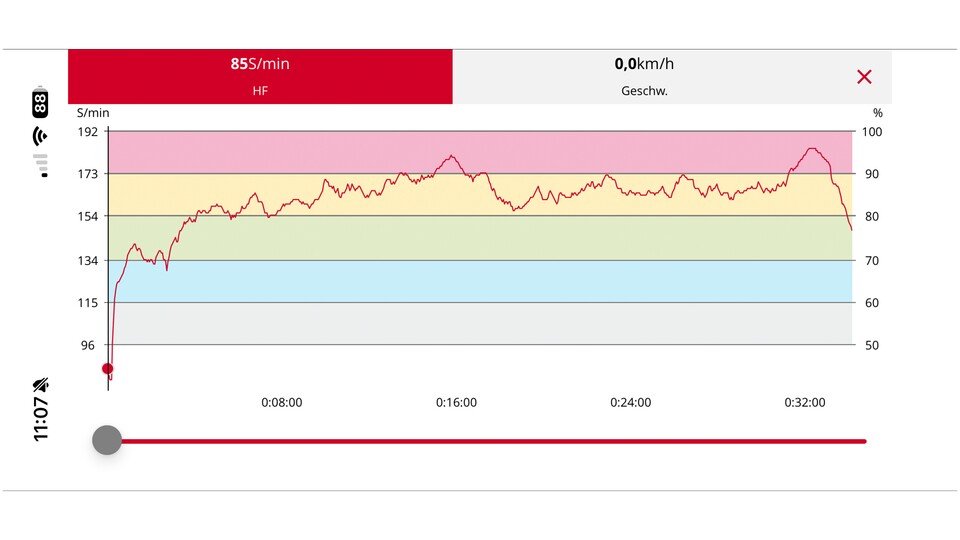This screenshot has width=960, height=540.
Task: Click the gray timeline slider handle
Action: click(107, 440)
